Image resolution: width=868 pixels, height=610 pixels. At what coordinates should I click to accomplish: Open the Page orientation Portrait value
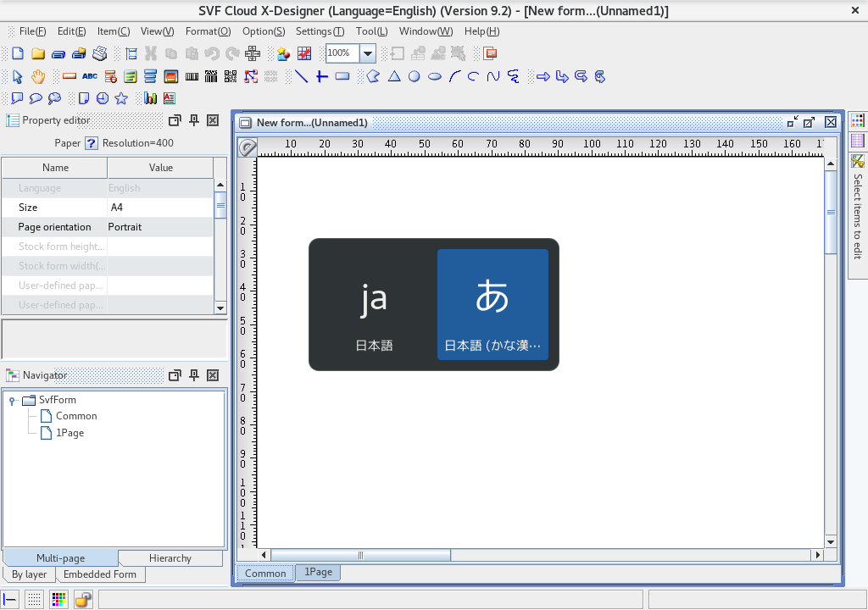[x=160, y=227]
